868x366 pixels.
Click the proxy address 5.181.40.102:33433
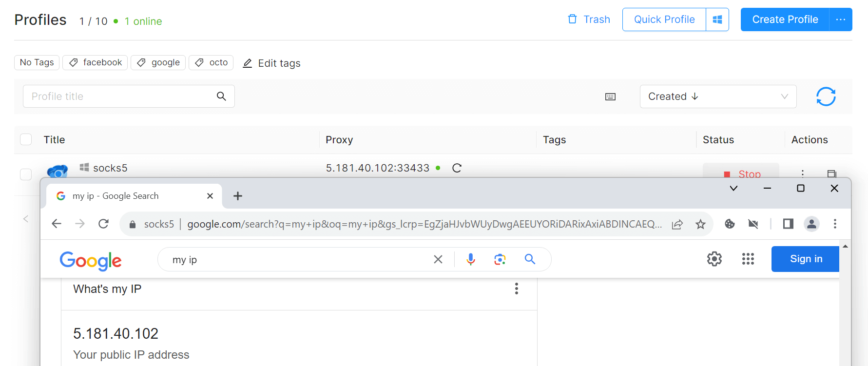click(x=378, y=168)
